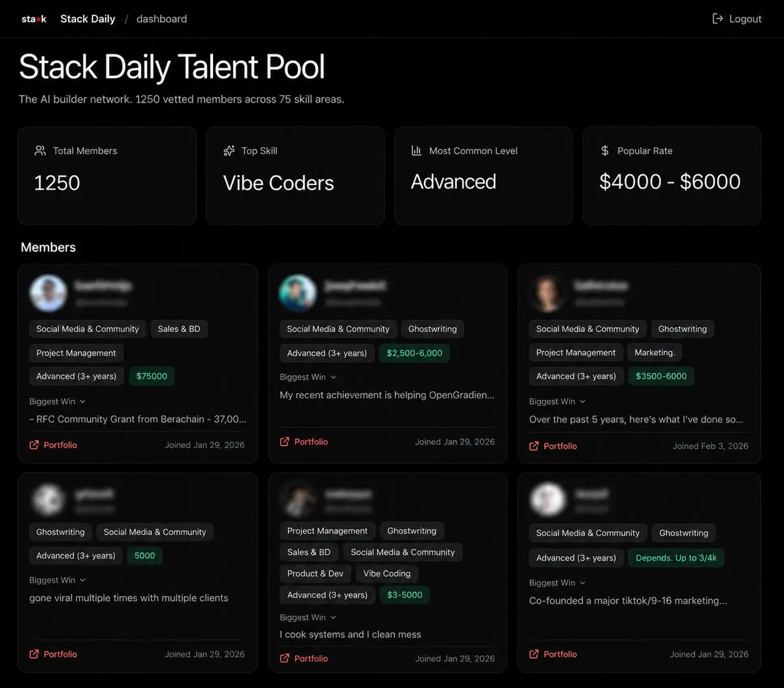This screenshot has height=688, width=784.
Task: Click the green $2,500-6,000 rate badge
Action: [x=414, y=353]
